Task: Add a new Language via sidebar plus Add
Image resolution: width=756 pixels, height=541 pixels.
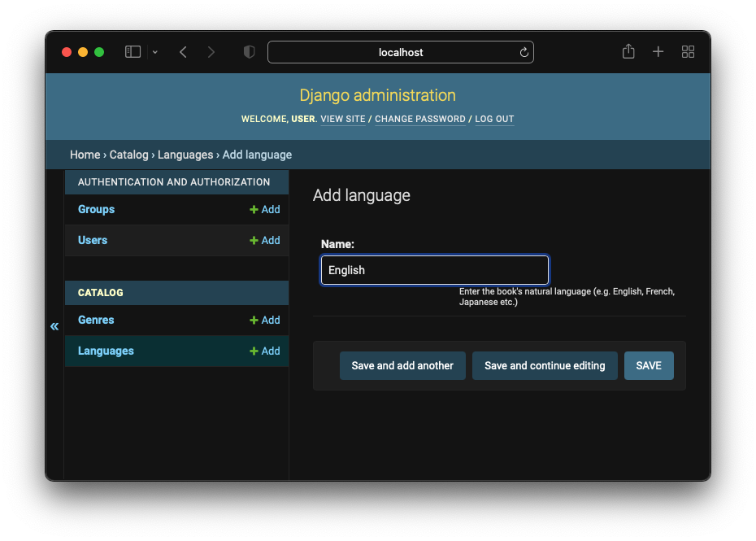Action: coord(265,351)
